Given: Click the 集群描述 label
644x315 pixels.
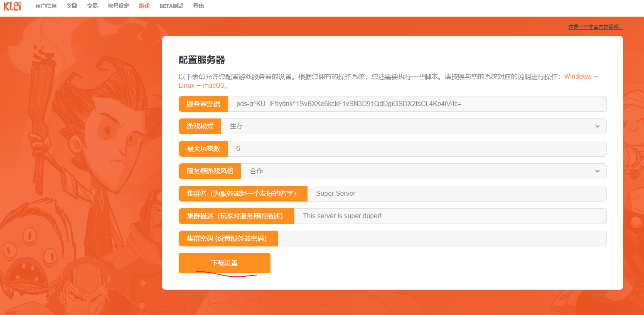Looking at the screenshot, I should click(236, 216).
